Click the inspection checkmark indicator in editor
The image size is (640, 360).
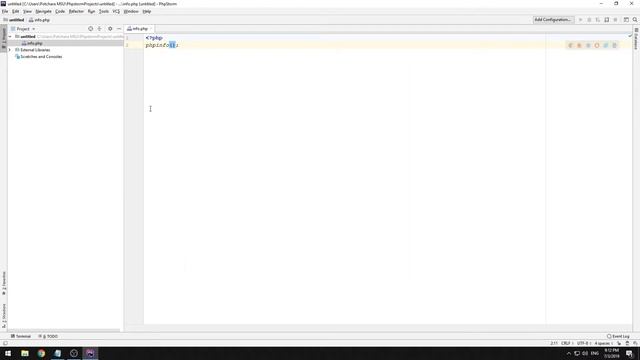(x=630, y=36)
